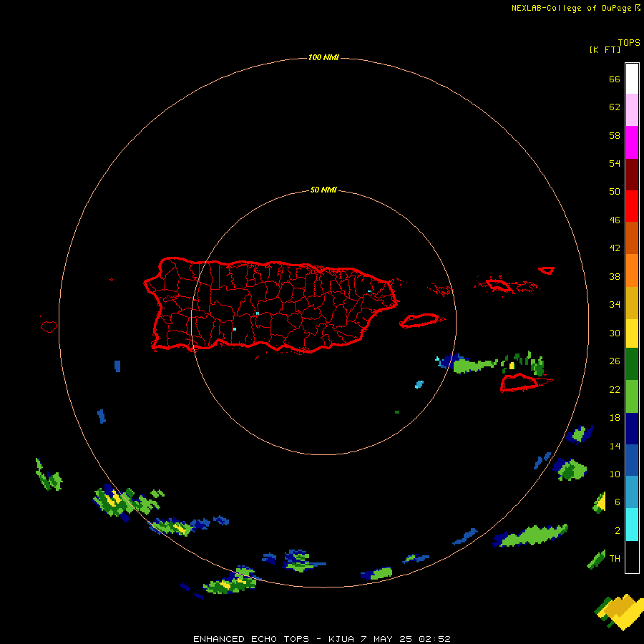644x644 pixels.
Task: Click the TH legend label
Action: coord(615,559)
